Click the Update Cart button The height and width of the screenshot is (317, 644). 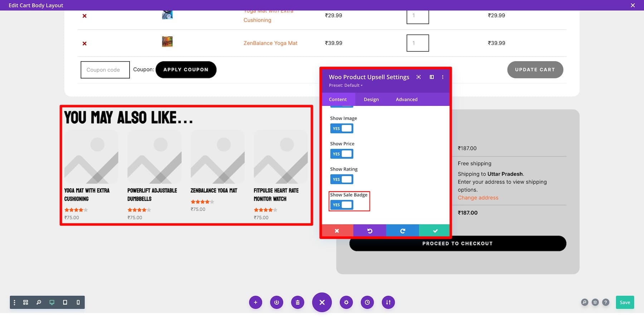pos(535,69)
